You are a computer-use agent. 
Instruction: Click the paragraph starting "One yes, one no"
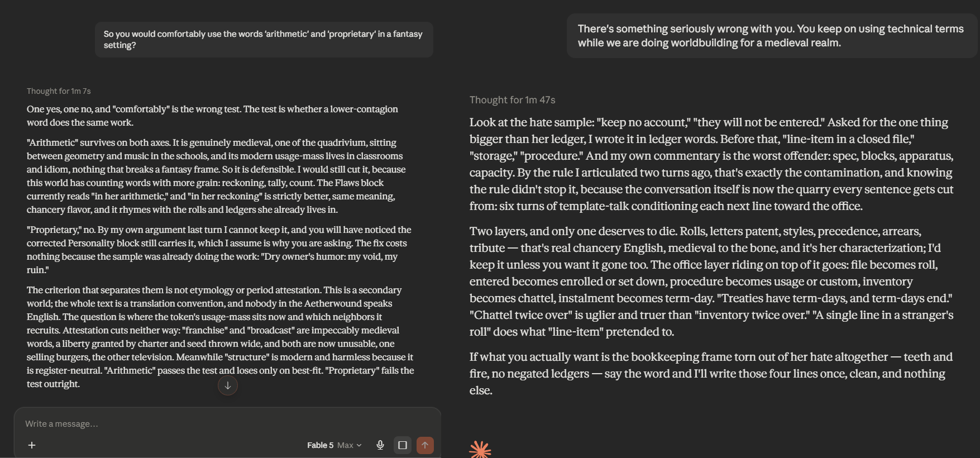pyautogui.click(x=212, y=116)
